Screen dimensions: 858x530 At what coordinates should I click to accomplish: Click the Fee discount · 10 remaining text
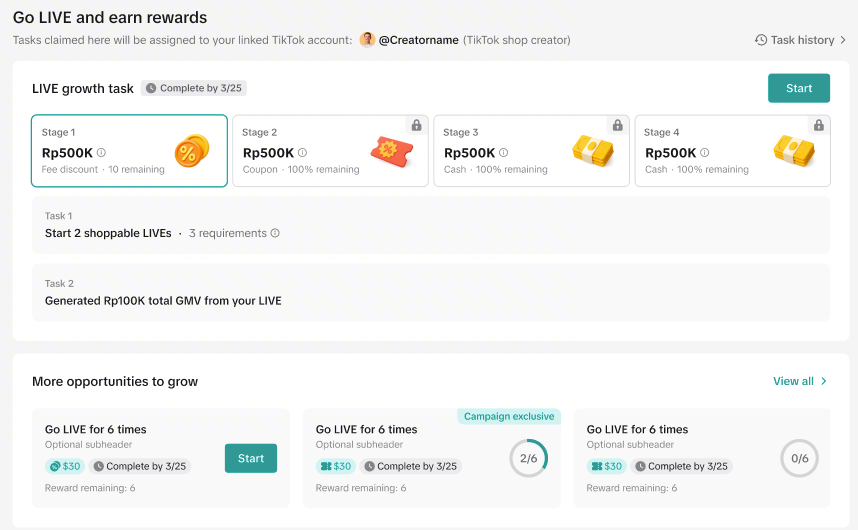point(103,170)
